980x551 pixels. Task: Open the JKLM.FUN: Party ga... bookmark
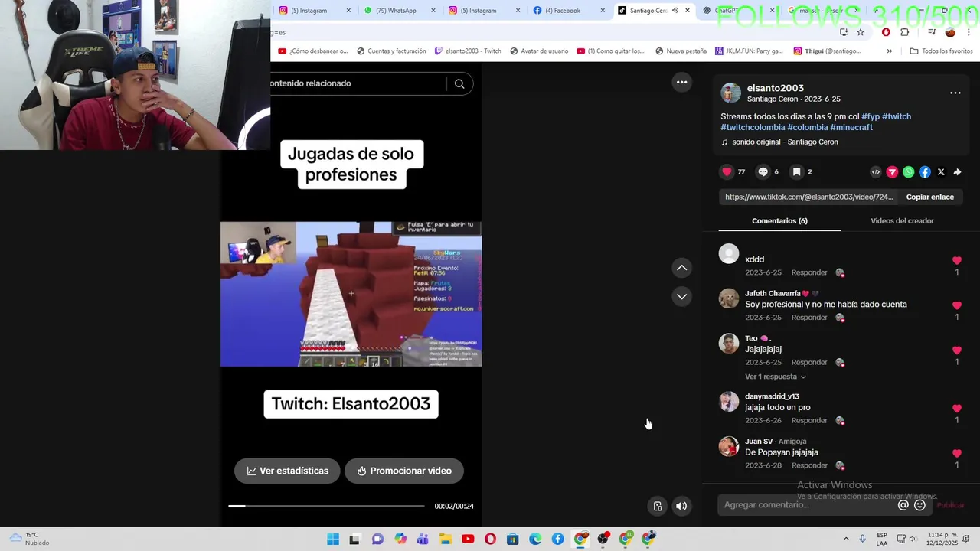tap(750, 51)
